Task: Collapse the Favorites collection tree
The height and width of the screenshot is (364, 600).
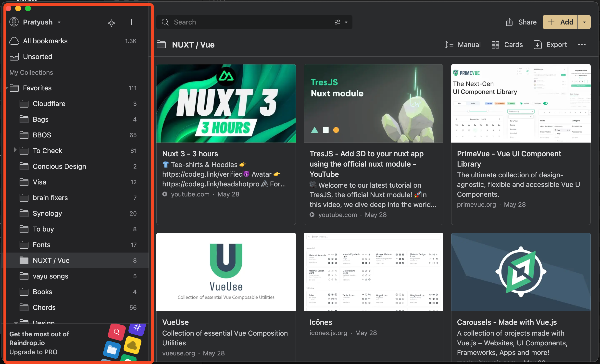Action: 8,88
